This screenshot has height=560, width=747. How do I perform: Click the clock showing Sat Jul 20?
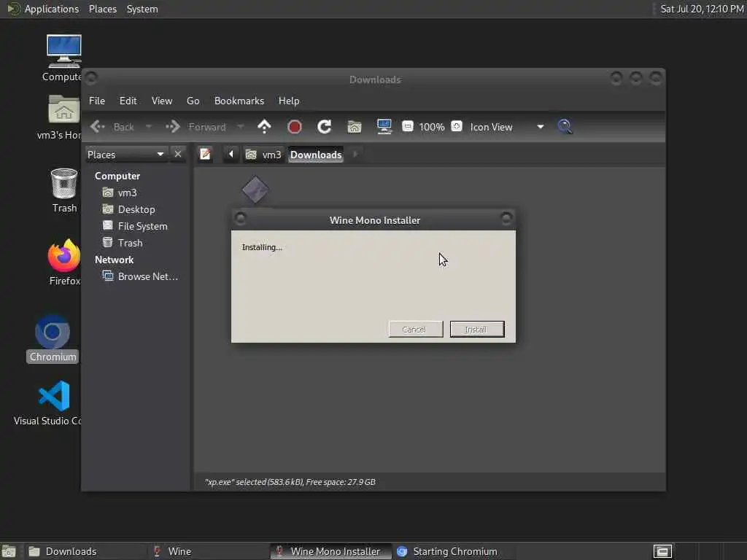(x=702, y=9)
